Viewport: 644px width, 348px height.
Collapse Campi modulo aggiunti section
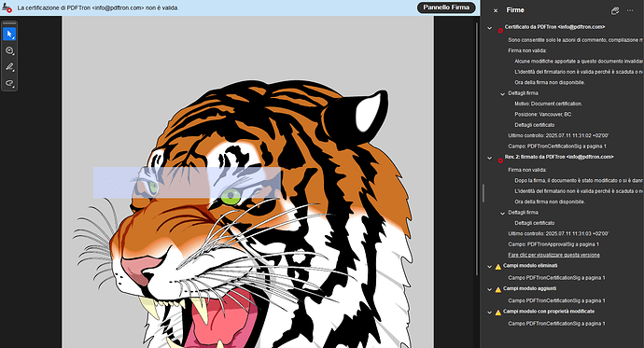[490, 289]
